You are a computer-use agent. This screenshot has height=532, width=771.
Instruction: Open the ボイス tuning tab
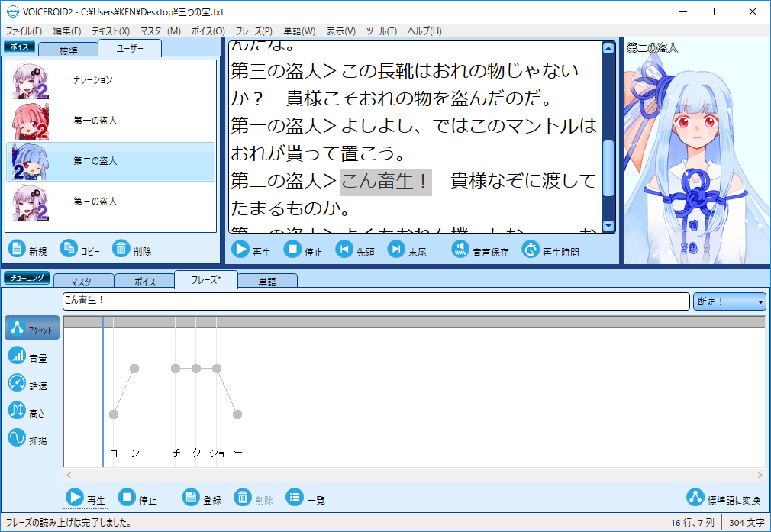[144, 281]
